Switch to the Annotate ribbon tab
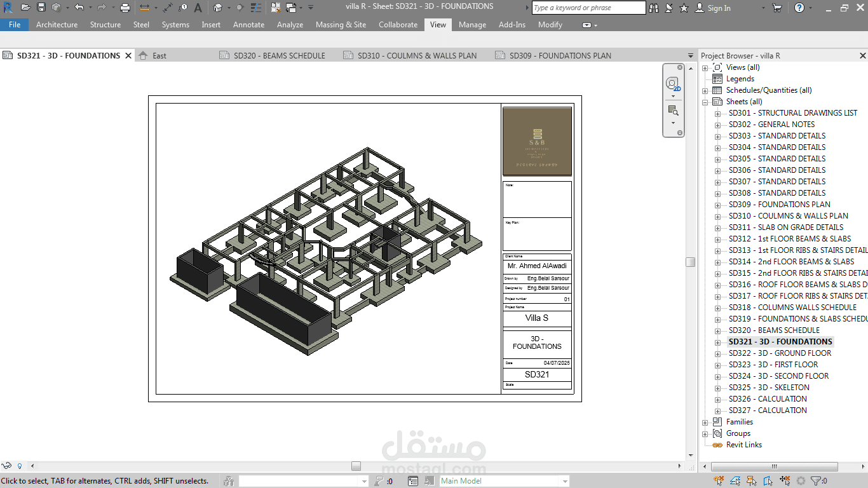The image size is (868, 488). click(248, 25)
